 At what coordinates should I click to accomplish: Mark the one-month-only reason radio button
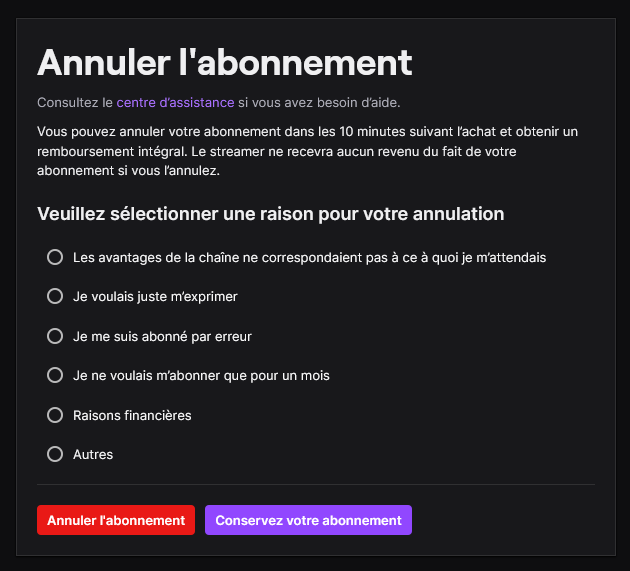(x=56, y=375)
